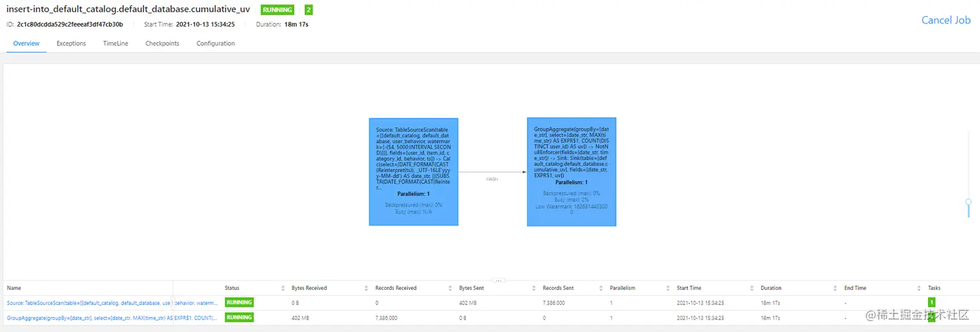Click 402 MB in Source row Bytes Sent
The height and width of the screenshot is (332, 980).
click(x=468, y=302)
